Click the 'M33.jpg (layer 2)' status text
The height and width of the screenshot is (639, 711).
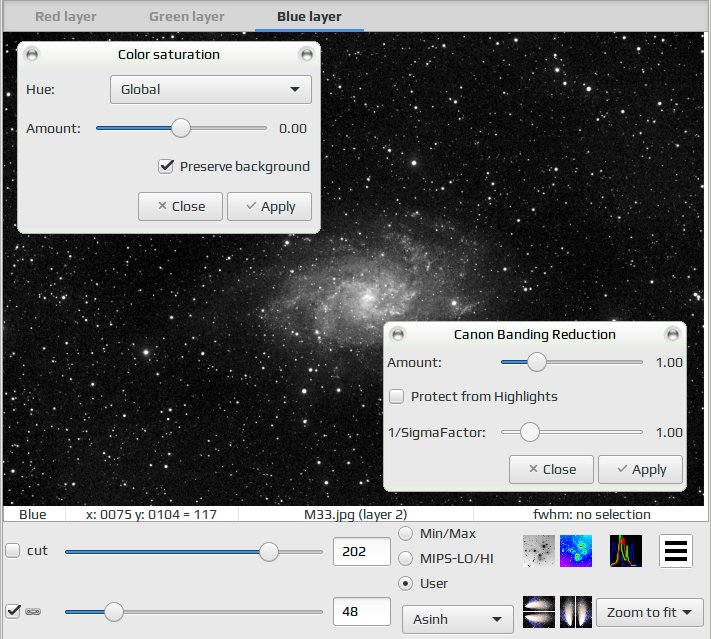click(356, 514)
